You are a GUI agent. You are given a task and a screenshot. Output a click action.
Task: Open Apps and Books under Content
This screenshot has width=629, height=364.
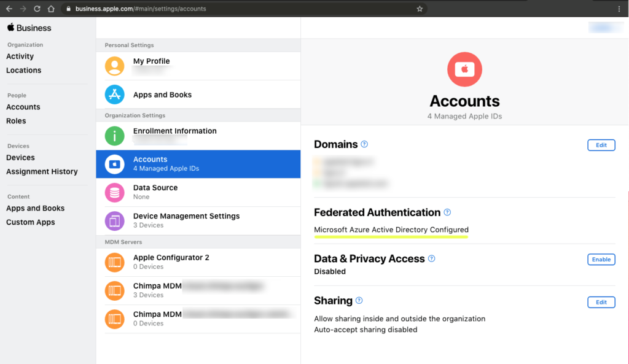(x=35, y=209)
